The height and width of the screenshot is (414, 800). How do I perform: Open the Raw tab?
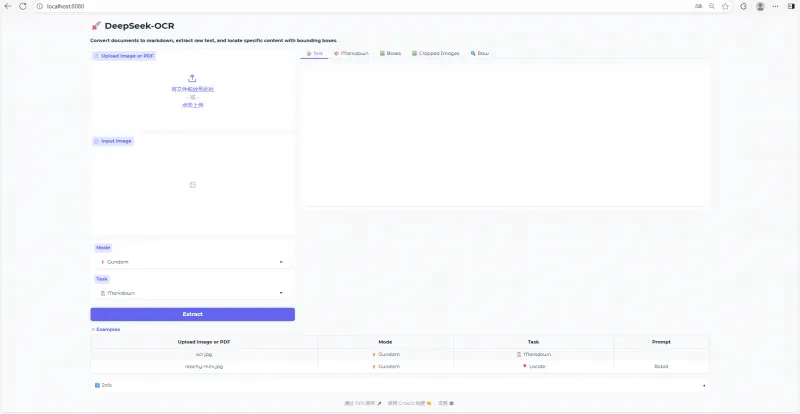click(480, 53)
